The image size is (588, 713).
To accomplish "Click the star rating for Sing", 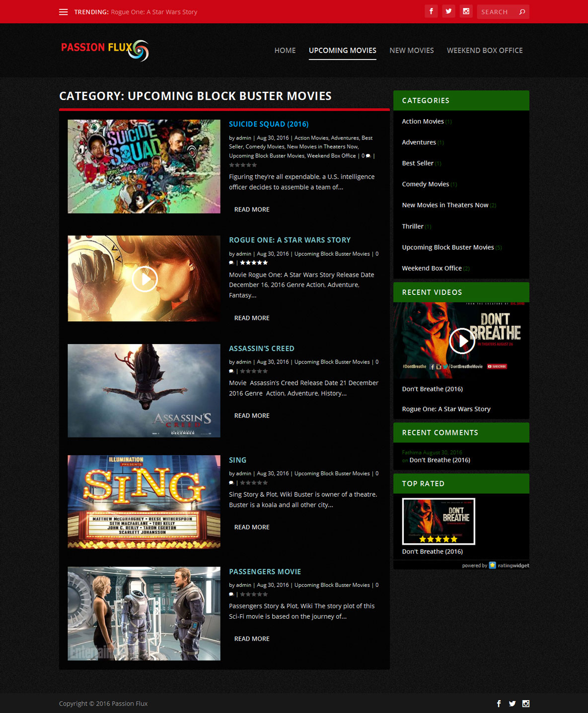I will pos(254,483).
